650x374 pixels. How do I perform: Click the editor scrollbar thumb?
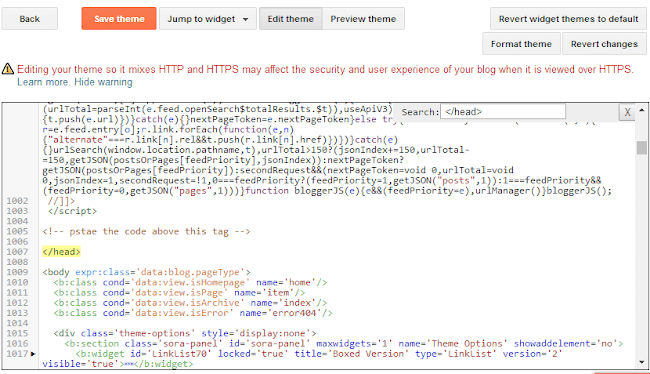(x=642, y=147)
